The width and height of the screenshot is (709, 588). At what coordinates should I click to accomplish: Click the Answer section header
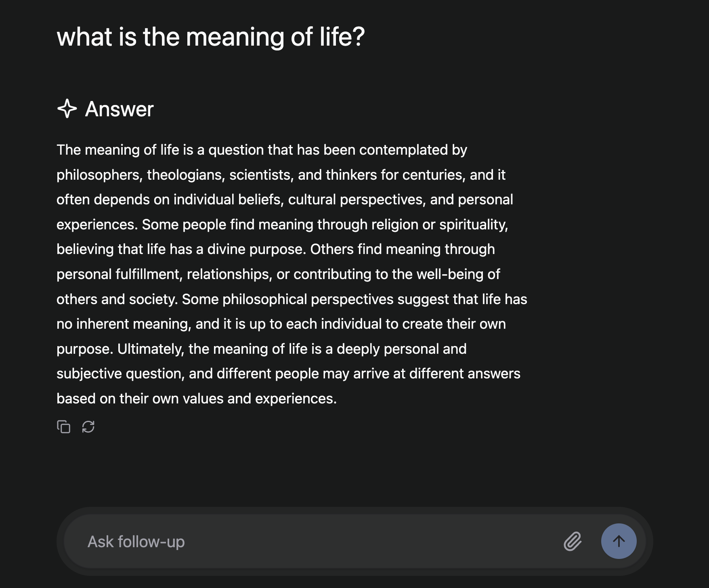119,108
